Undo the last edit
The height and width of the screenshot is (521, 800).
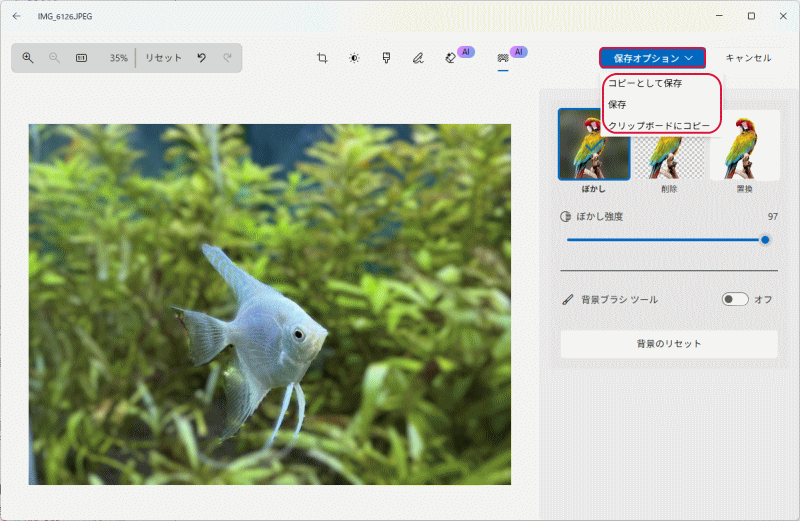tap(202, 58)
